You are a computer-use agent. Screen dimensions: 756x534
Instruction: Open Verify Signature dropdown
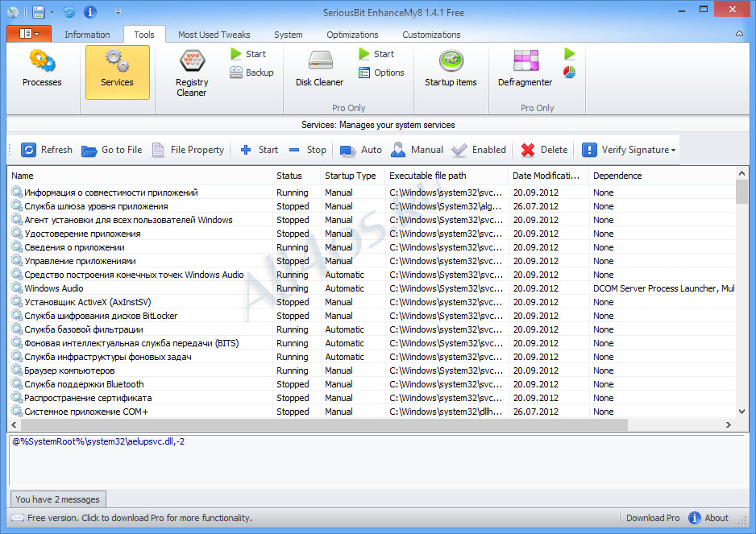click(x=629, y=150)
